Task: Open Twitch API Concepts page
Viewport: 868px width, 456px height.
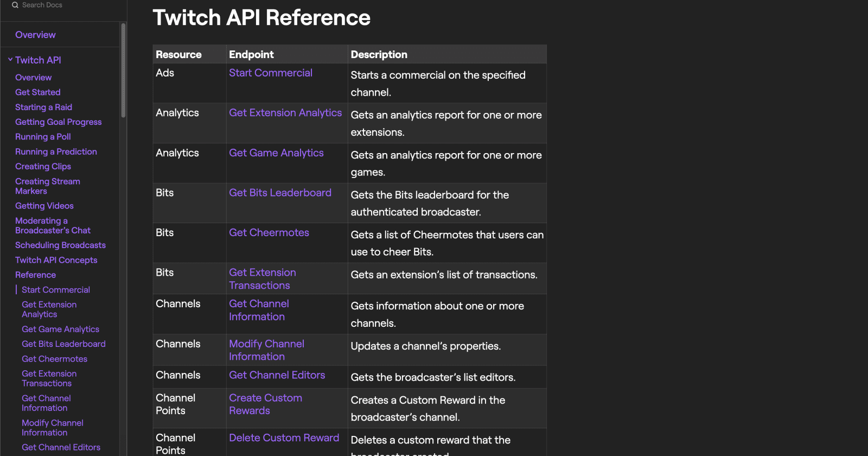Action: click(x=56, y=260)
